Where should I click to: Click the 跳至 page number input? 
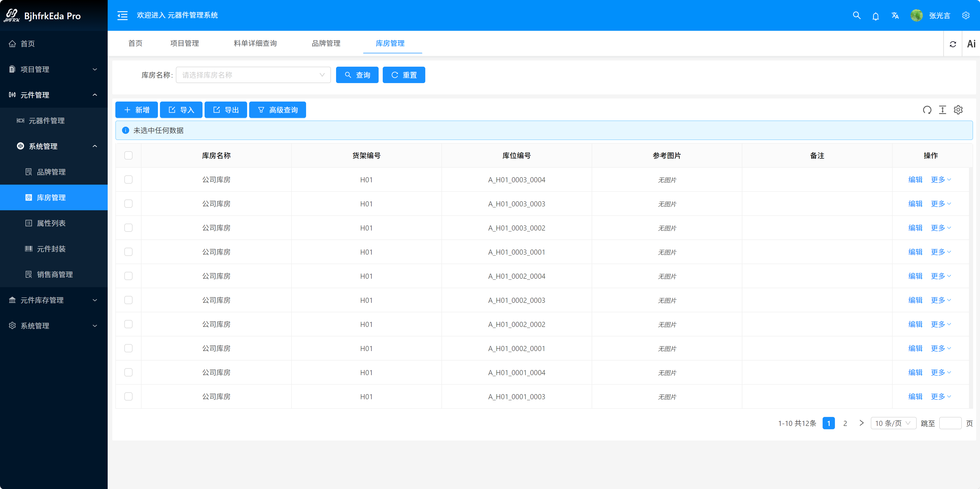(x=950, y=423)
